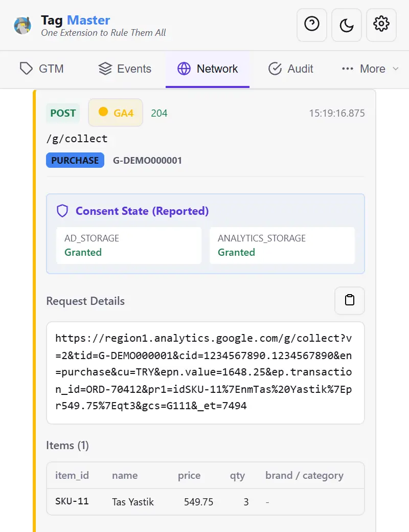Click the Network globe icon

(184, 69)
